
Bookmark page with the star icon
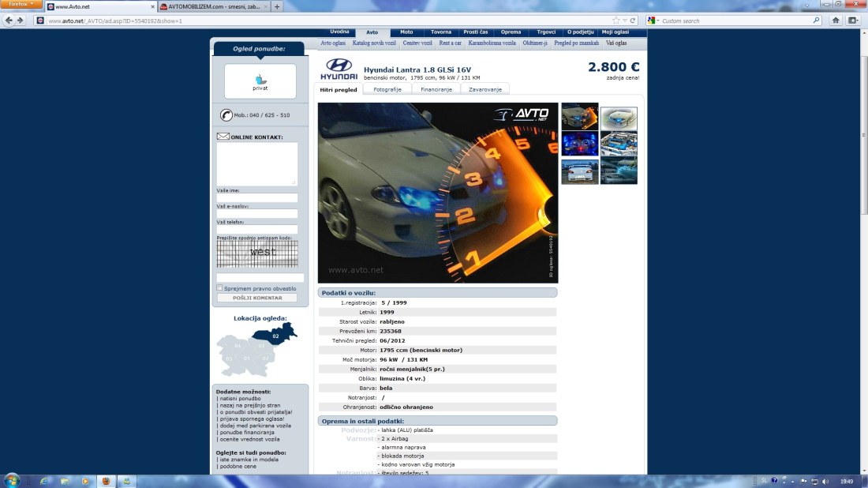pos(615,21)
